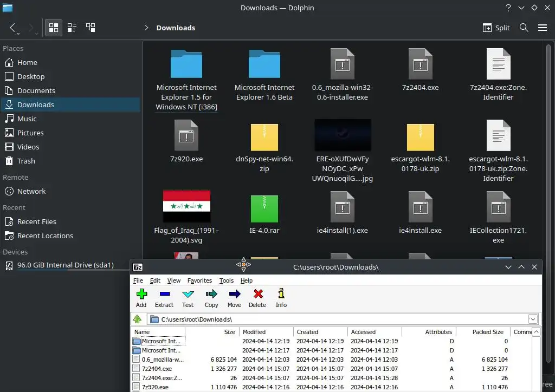Open the 7-Zip Favorites menu
Screen dimensions: 555x392
(199, 280)
